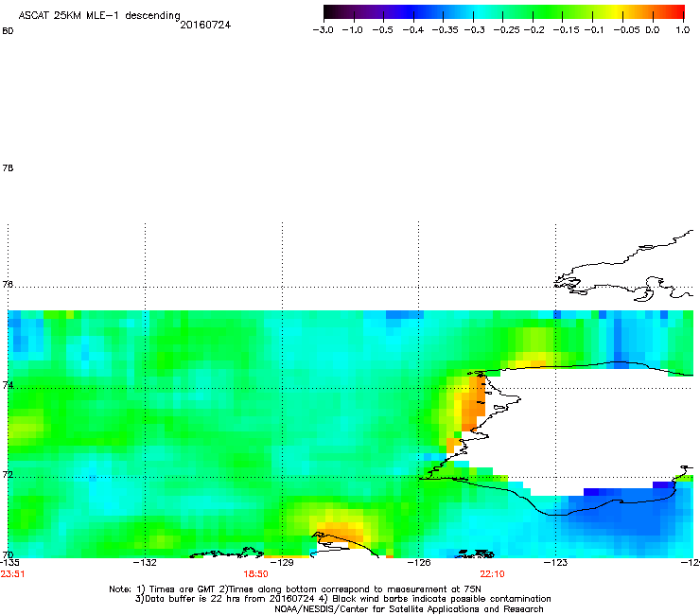Click the "ASCAT 25KM MLE-1 descending" title
This screenshot has width=700, height=615.
tap(99, 16)
